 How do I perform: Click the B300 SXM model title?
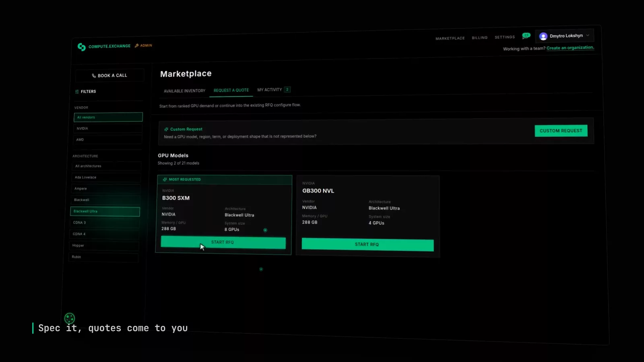point(176,198)
